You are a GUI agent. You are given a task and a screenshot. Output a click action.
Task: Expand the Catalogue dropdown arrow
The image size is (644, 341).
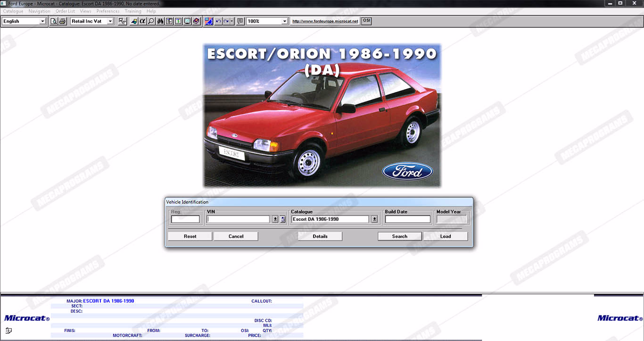(374, 219)
